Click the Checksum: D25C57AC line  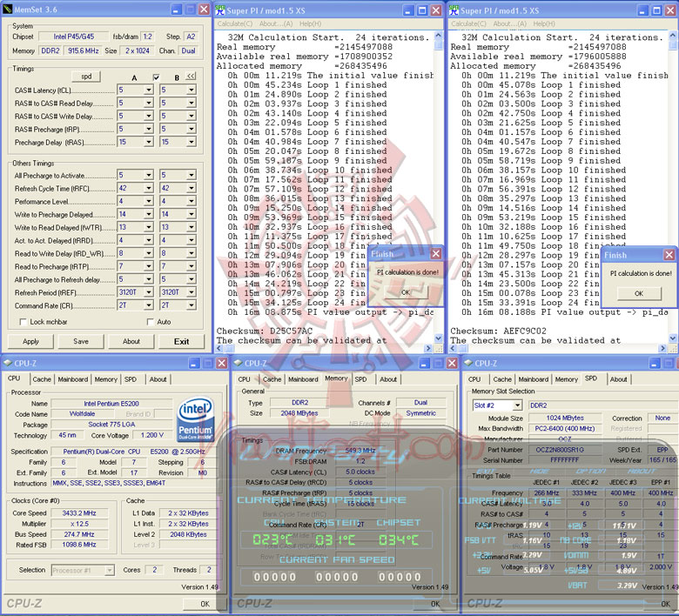pyautogui.click(x=264, y=331)
